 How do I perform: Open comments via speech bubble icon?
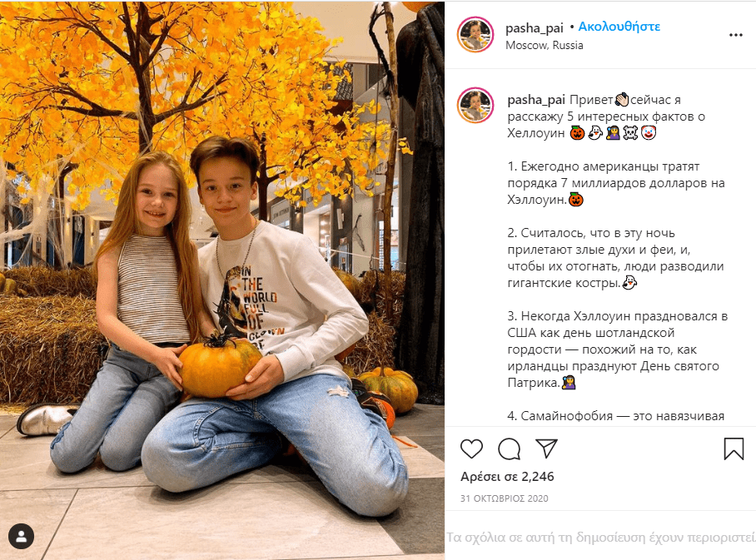click(510, 449)
